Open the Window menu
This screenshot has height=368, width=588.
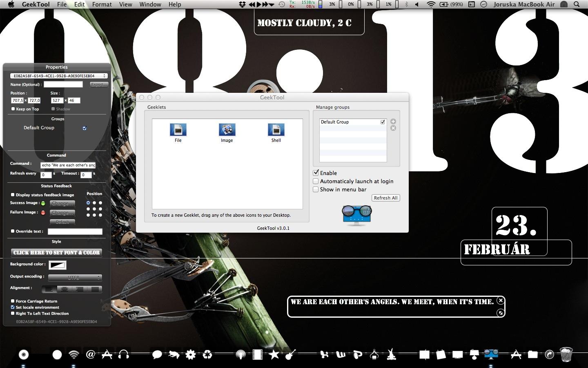point(150,4)
